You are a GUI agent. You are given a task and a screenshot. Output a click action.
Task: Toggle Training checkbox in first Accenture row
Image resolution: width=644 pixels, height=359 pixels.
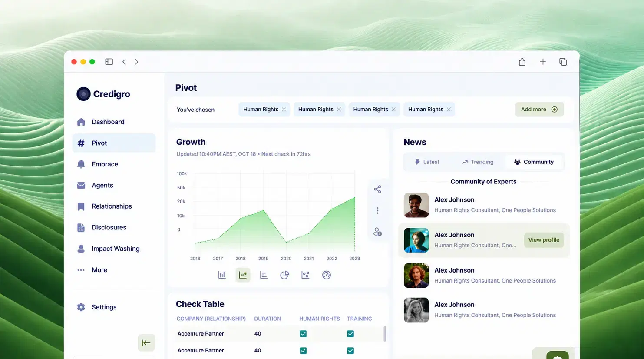tap(350, 334)
